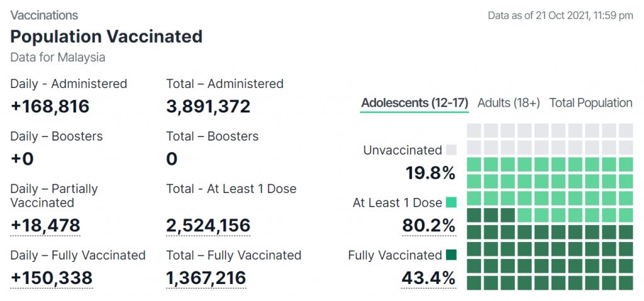Click the +18,478 daily partially vaccinated figure
The height and width of the screenshot is (301, 644).
[x=45, y=224]
